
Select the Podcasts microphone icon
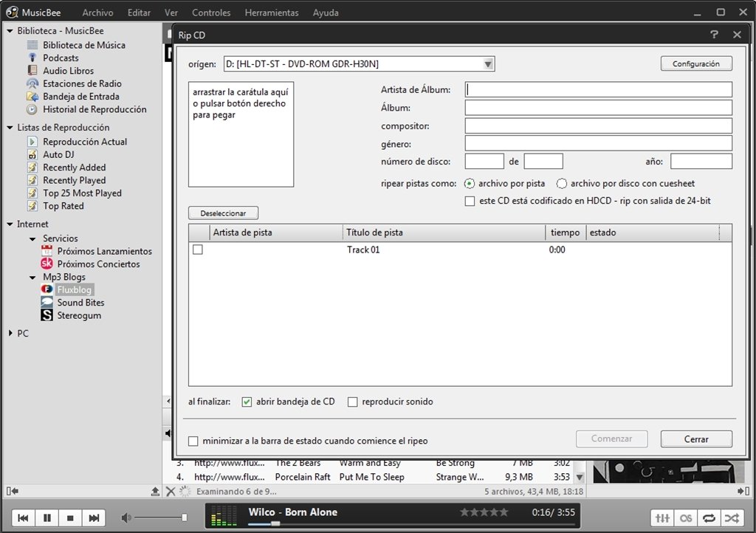click(32, 58)
